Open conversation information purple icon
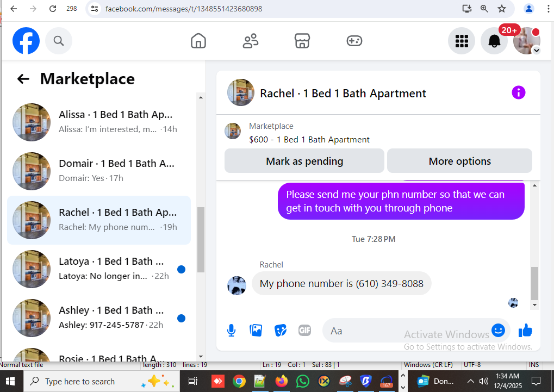This screenshot has width=554, height=392. pyautogui.click(x=518, y=92)
